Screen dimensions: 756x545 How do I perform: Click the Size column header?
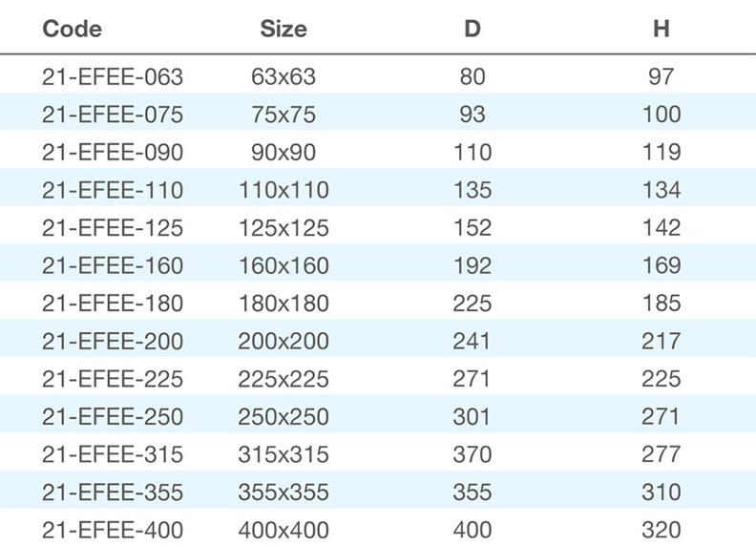[x=283, y=29]
